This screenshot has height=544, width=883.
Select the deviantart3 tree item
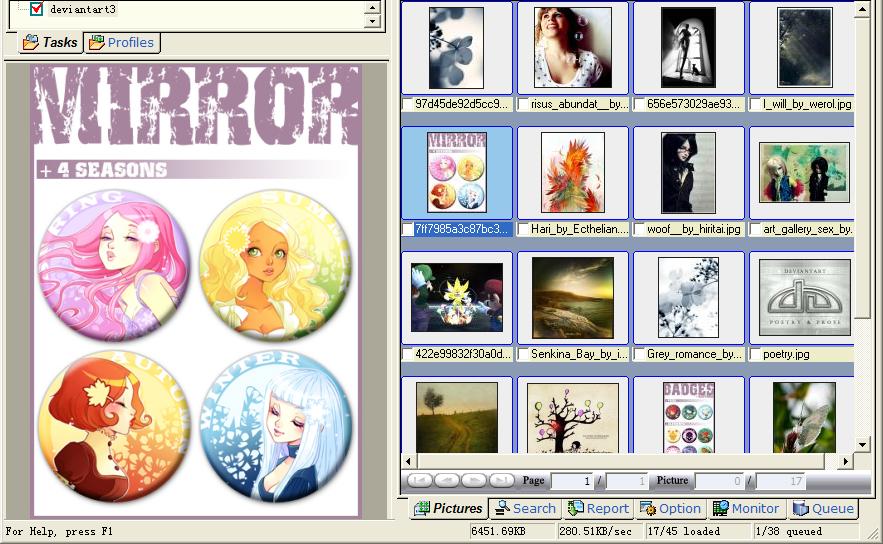tap(82, 9)
